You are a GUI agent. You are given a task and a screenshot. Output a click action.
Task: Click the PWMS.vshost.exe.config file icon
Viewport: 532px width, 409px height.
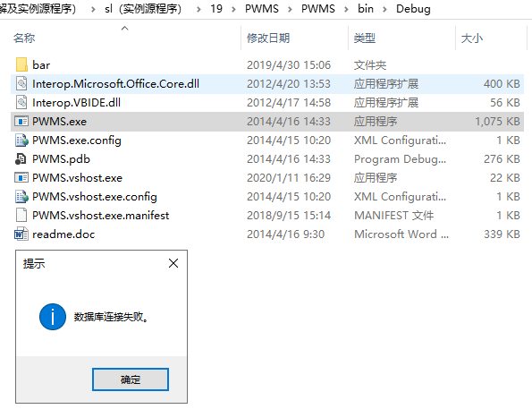tap(21, 196)
